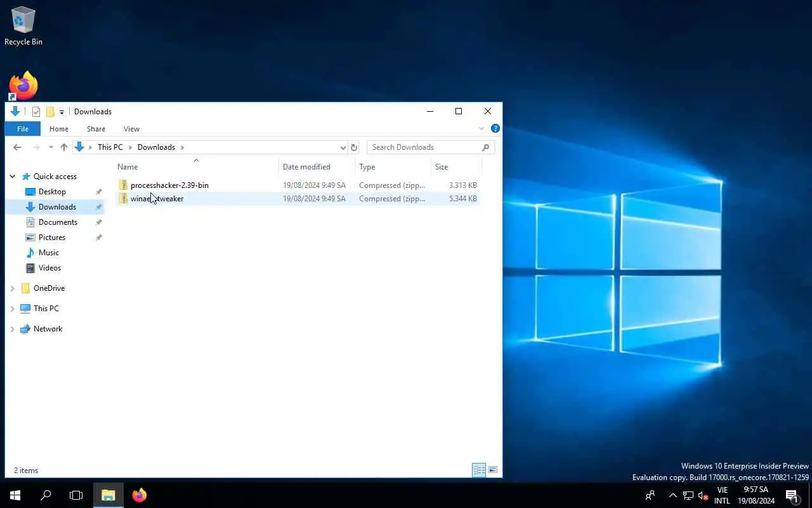
Task: Click Downloads in the address bar path
Action: pos(156,147)
